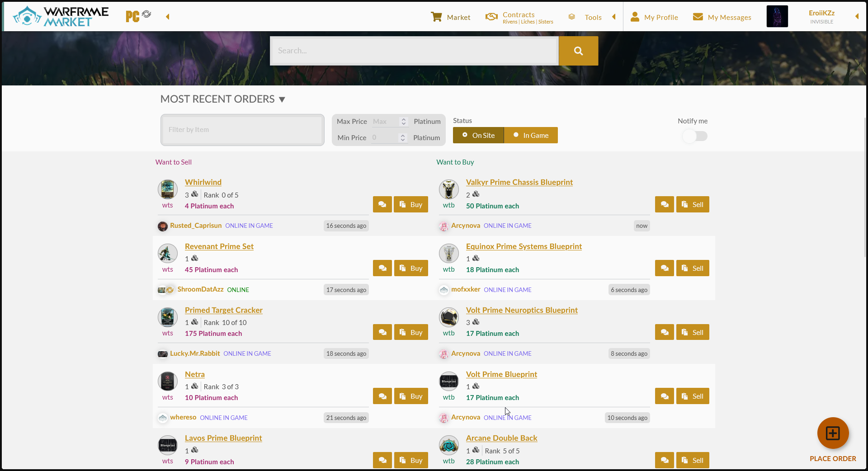Open Whirlwind item link
The image size is (868, 471).
[203, 182]
